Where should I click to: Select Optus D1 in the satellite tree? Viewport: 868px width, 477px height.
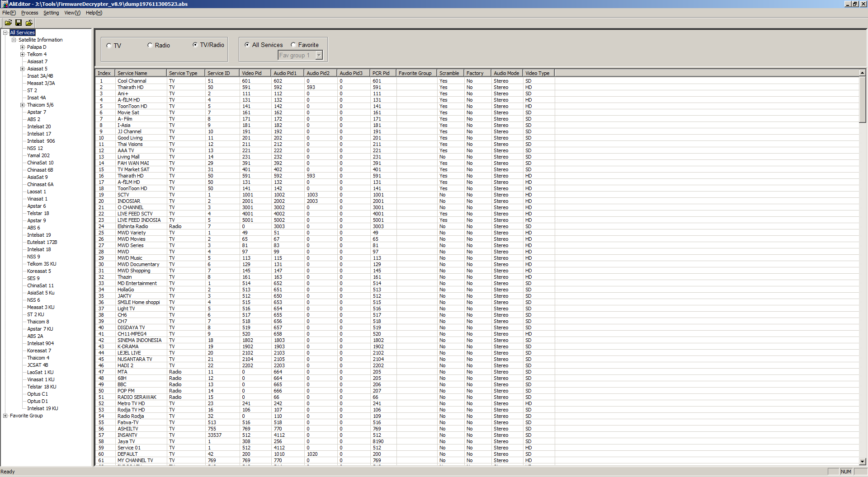37,401
